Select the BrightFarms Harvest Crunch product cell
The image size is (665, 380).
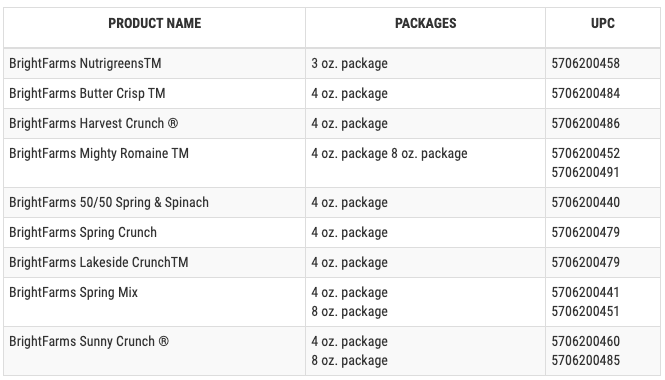click(154, 123)
